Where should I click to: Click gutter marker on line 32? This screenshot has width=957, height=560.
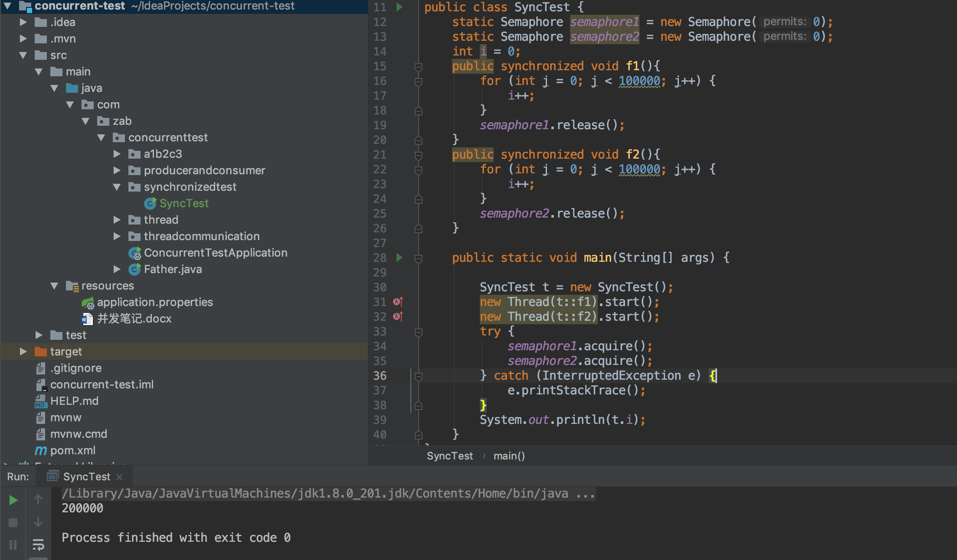398,316
